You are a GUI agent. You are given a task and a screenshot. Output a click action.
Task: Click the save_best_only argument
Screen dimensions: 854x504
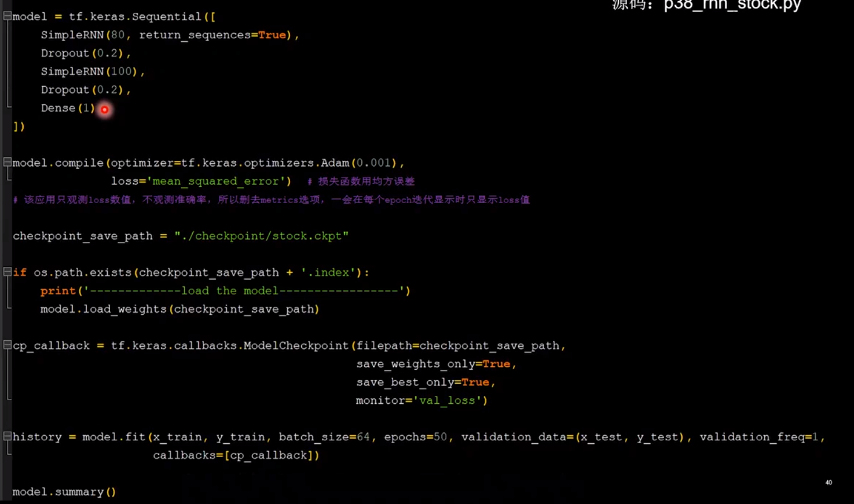pos(405,382)
